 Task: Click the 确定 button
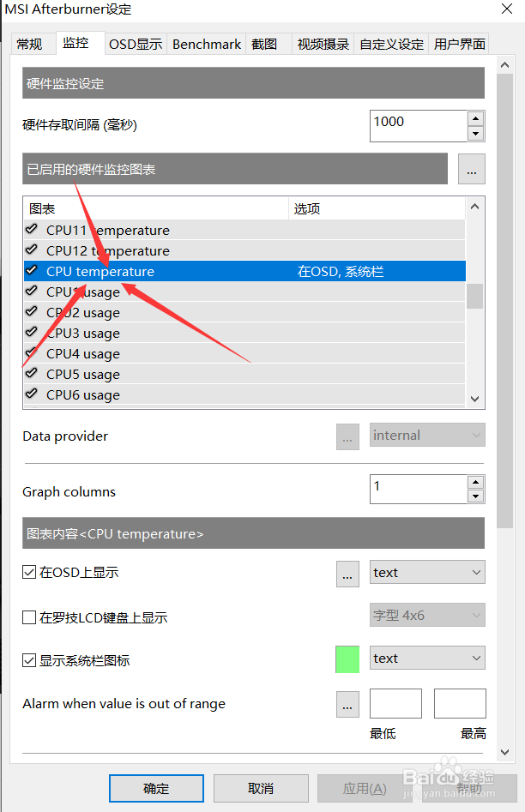(x=156, y=788)
